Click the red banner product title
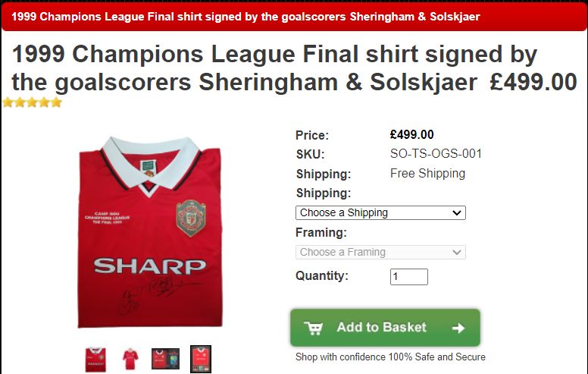The image size is (588, 374). pyautogui.click(x=246, y=17)
